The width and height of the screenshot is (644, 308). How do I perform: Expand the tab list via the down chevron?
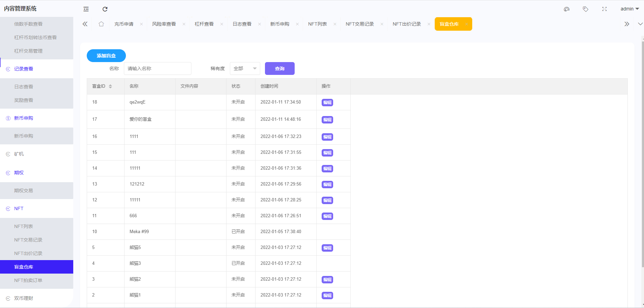640,24
